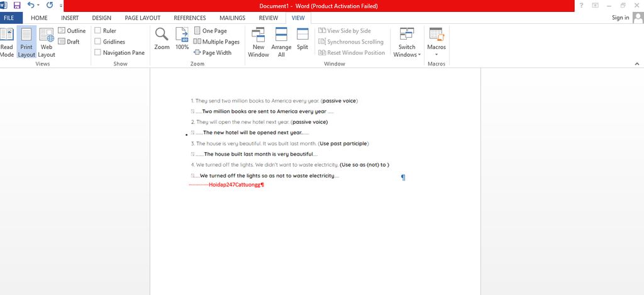Open the FILE tab
The image size is (644, 295).
pos(9,18)
